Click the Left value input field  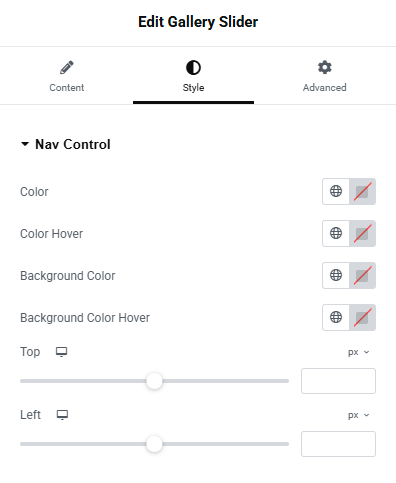(x=338, y=444)
